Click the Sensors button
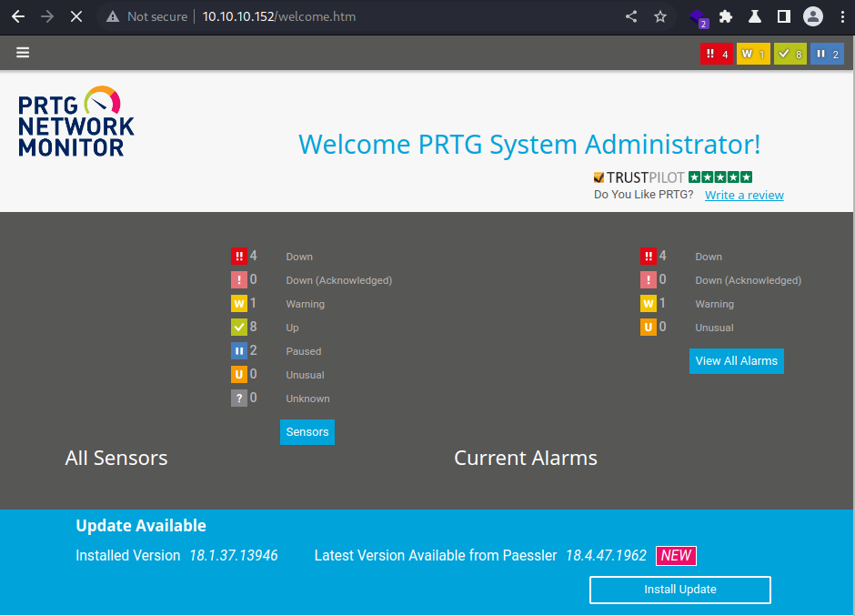This screenshot has height=616, width=855. point(307,432)
